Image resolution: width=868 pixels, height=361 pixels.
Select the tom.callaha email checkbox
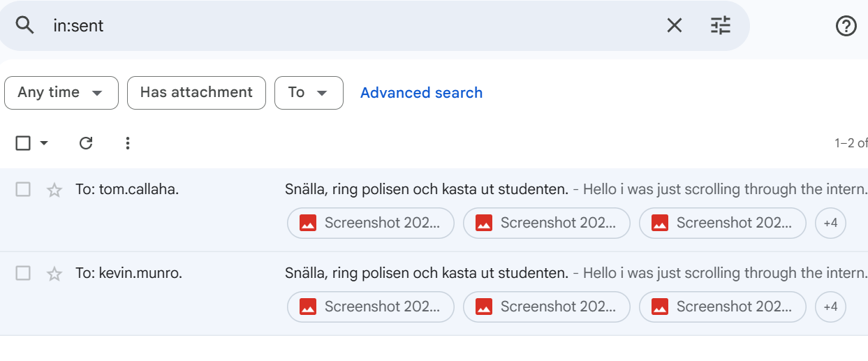(23, 189)
